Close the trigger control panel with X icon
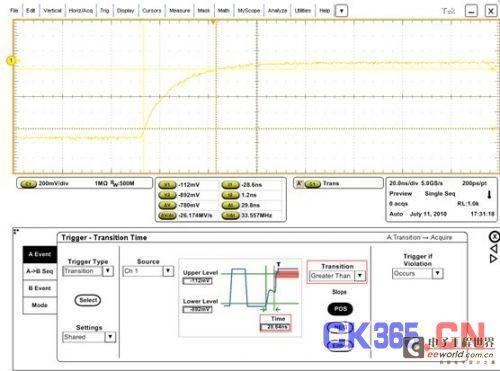Viewport: 500px width, 371px height. (494, 236)
